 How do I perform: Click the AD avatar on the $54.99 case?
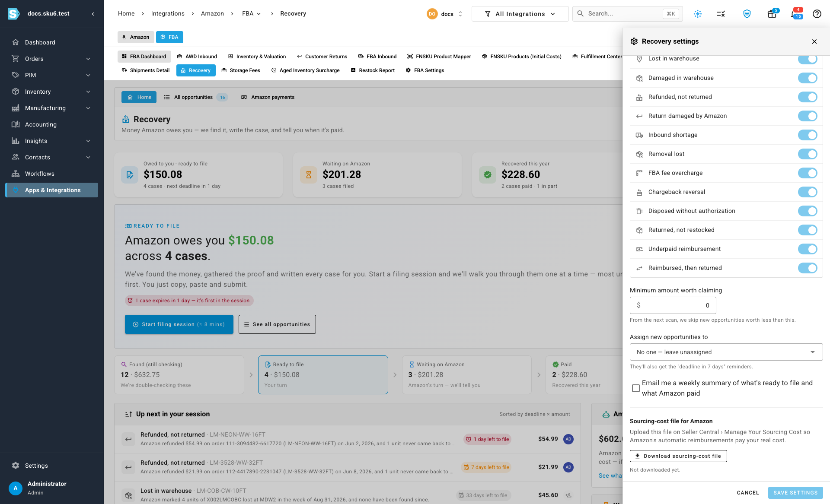pyautogui.click(x=568, y=439)
